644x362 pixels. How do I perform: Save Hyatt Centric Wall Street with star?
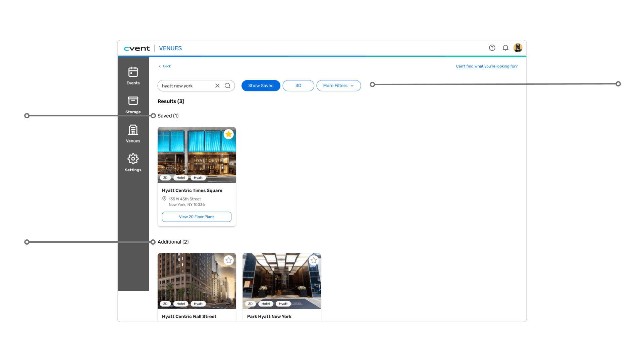click(x=229, y=260)
